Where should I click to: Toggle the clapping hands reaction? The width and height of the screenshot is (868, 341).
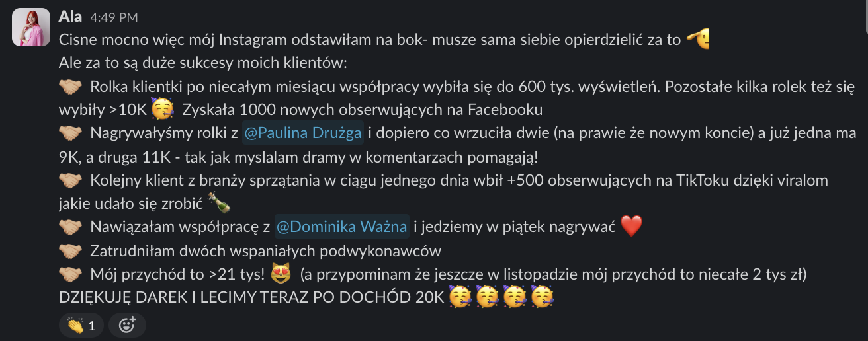81,325
